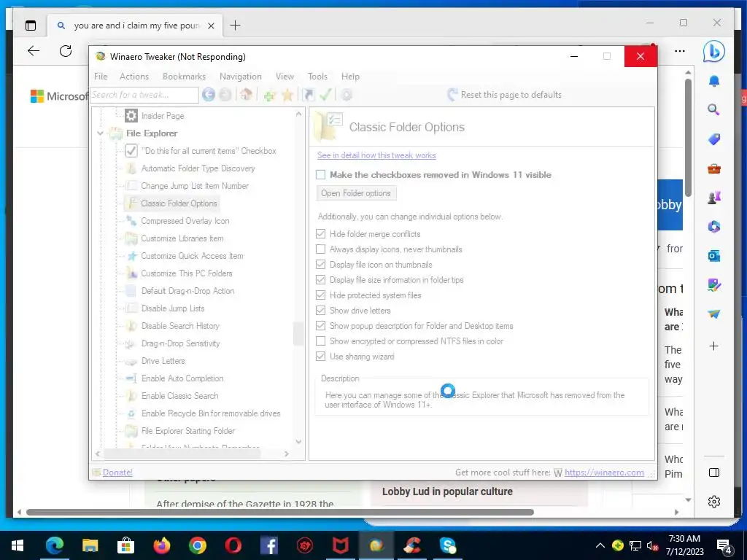Select Enable Auto Completion tweak

[x=182, y=378]
